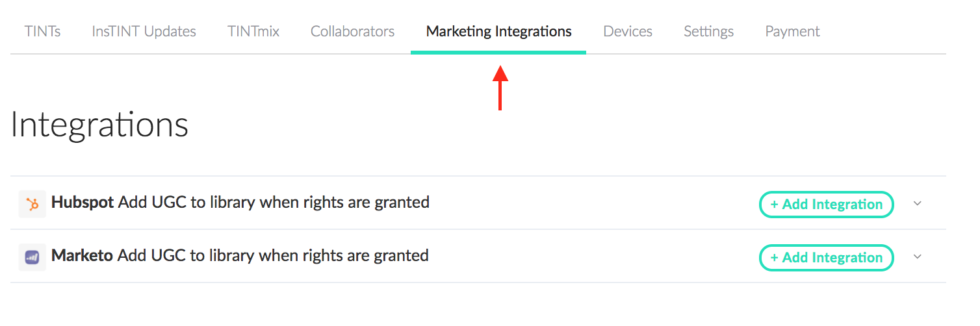Click the orange Hubspot logo icon

[32, 204]
